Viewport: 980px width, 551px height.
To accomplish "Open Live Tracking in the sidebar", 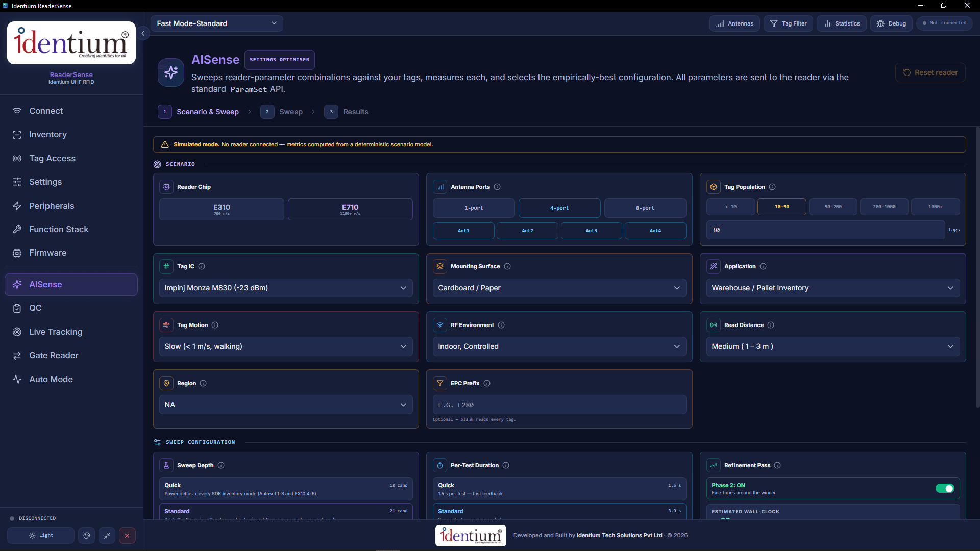I will point(71,332).
